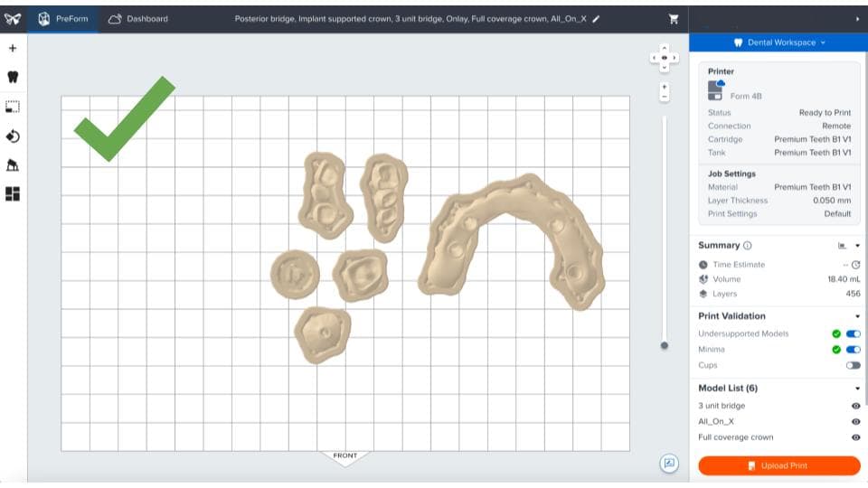Open the Dental Workspace dropdown
The height and width of the screenshot is (488, 868).
778,42
